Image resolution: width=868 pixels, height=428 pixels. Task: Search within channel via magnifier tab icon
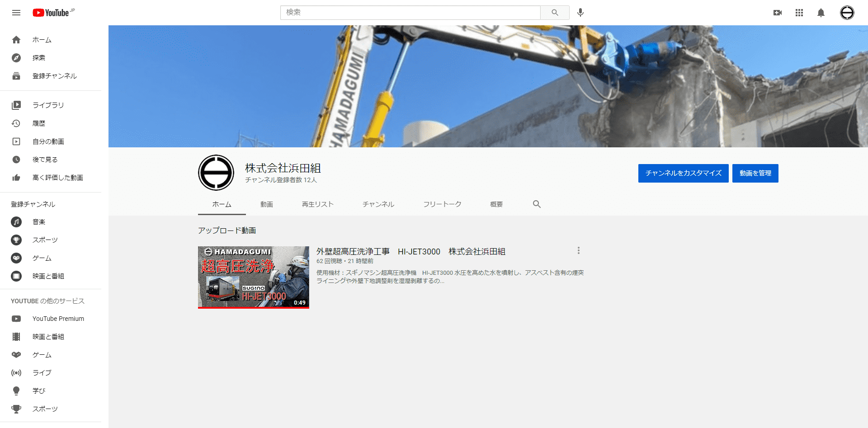537,204
